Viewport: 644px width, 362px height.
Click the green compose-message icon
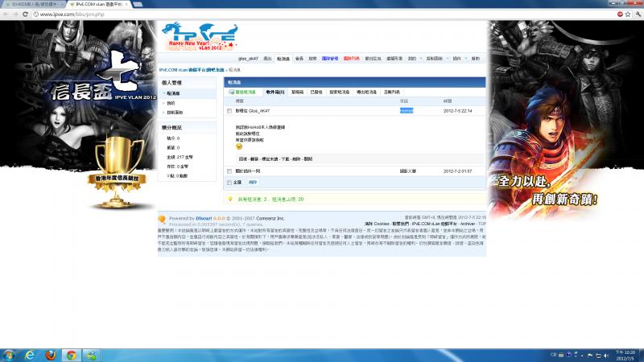tap(232, 92)
